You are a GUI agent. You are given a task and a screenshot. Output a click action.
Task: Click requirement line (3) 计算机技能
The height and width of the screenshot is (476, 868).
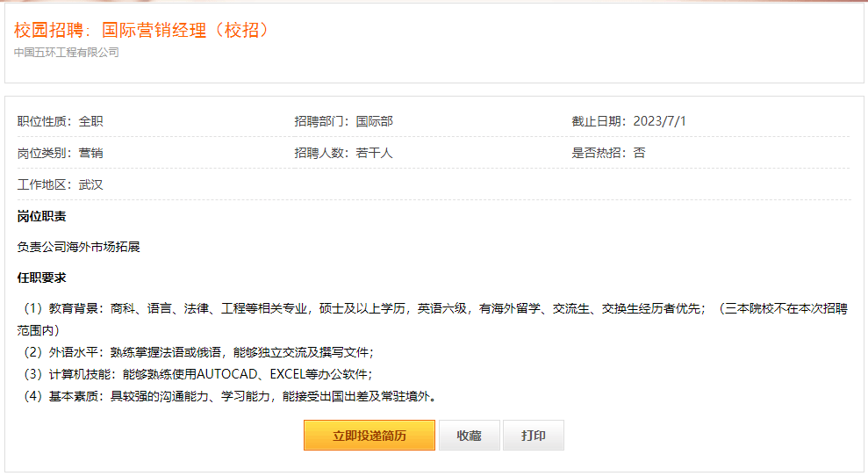coord(197,374)
